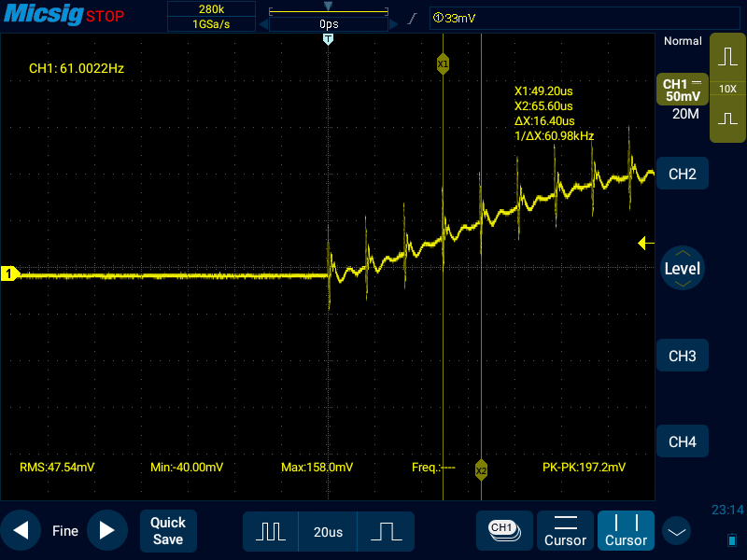Open the 280k 1GSa/s memory depth box
The image size is (747, 560).
(x=210, y=17)
